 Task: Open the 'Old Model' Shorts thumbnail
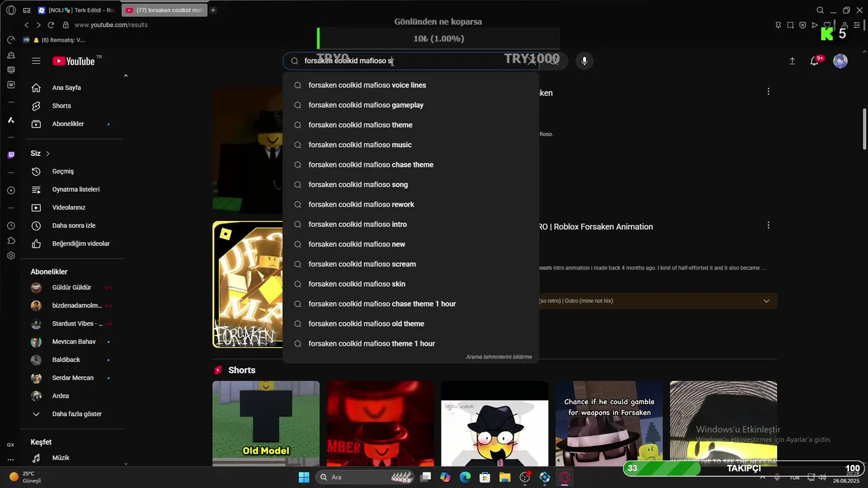coord(266,423)
